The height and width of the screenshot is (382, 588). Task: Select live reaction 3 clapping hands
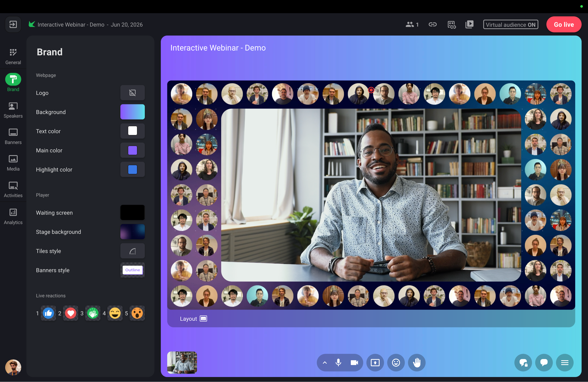point(93,313)
